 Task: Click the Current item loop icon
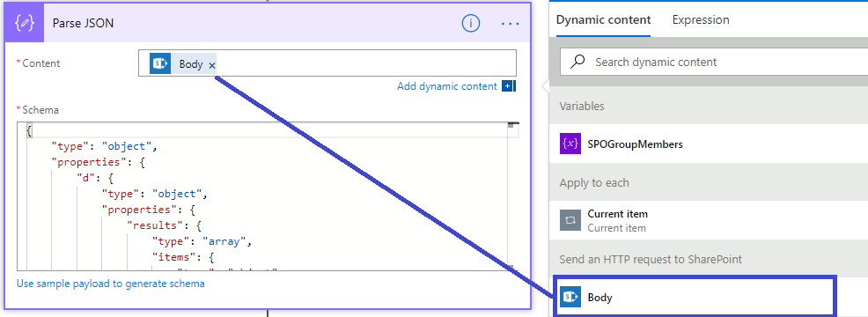click(570, 220)
